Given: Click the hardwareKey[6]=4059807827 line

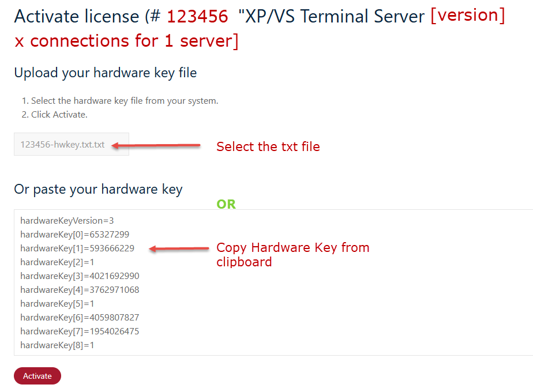Looking at the screenshot, I should [x=80, y=318].
